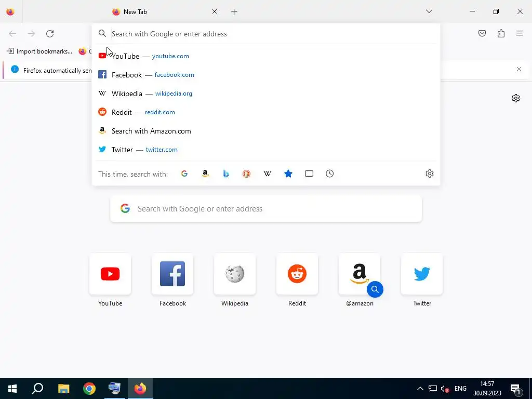The height and width of the screenshot is (399, 532).
Task: Select Wikipedia suggestion wikipedia.org
Action: [x=266, y=94]
